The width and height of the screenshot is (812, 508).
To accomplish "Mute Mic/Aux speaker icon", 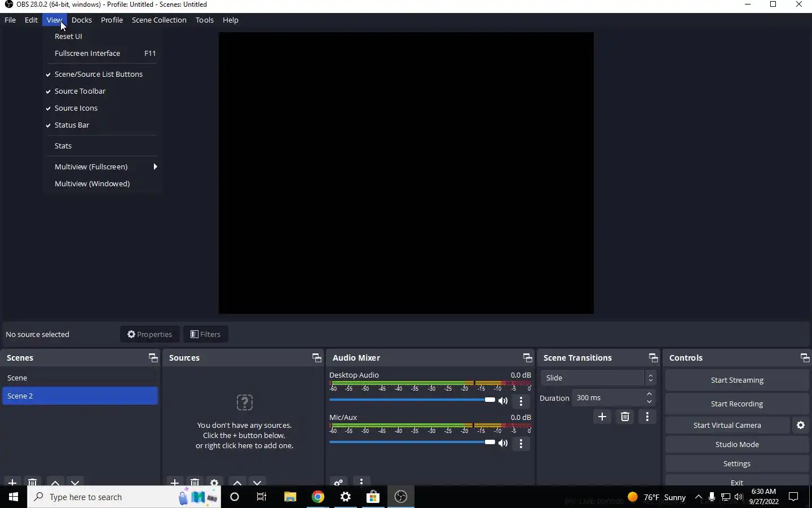I will [x=503, y=443].
